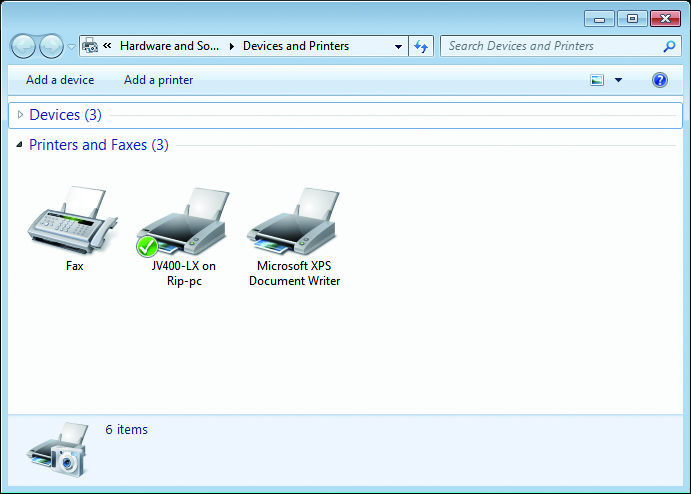Screen dimensions: 691x494
Task: Click the Refresh button beside address bar
Action: click(x=422, y=46)
